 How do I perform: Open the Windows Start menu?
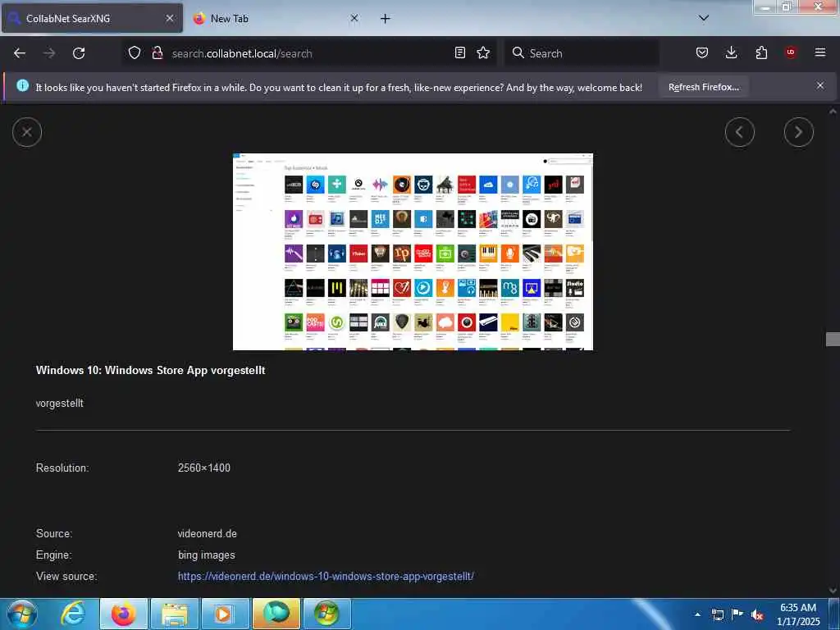[x=22, y=614]
